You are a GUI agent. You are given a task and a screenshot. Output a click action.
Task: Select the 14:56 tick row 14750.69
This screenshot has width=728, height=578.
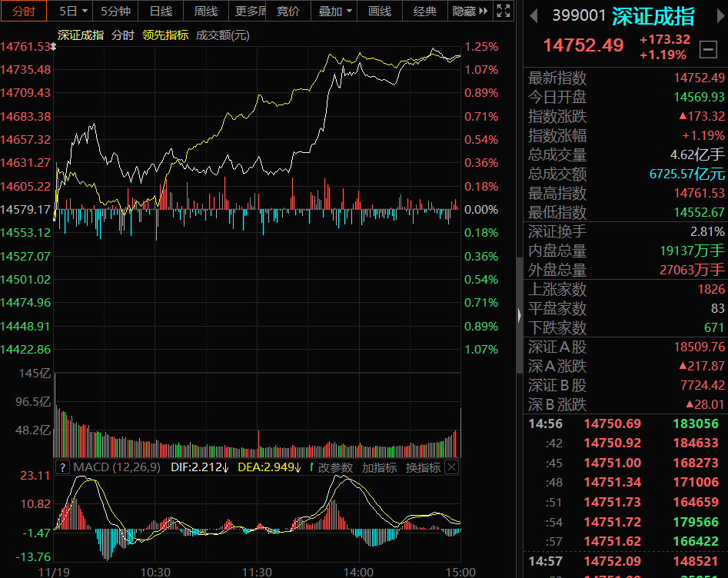coord(623,424)
